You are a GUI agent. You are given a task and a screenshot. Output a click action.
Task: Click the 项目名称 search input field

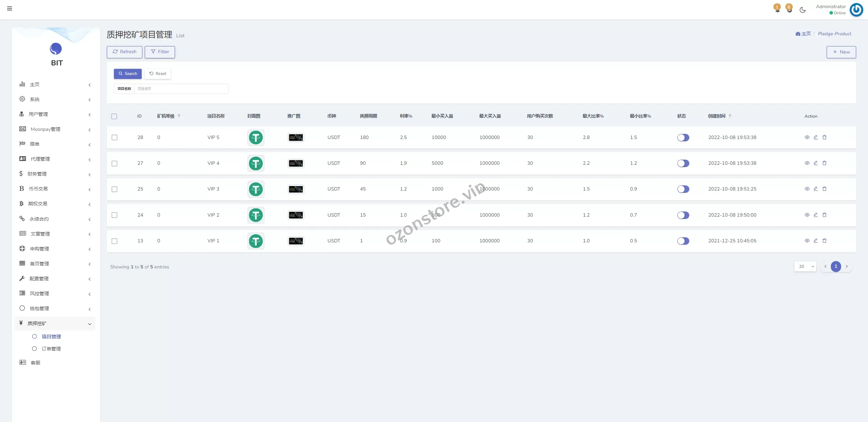pos(181,89)
